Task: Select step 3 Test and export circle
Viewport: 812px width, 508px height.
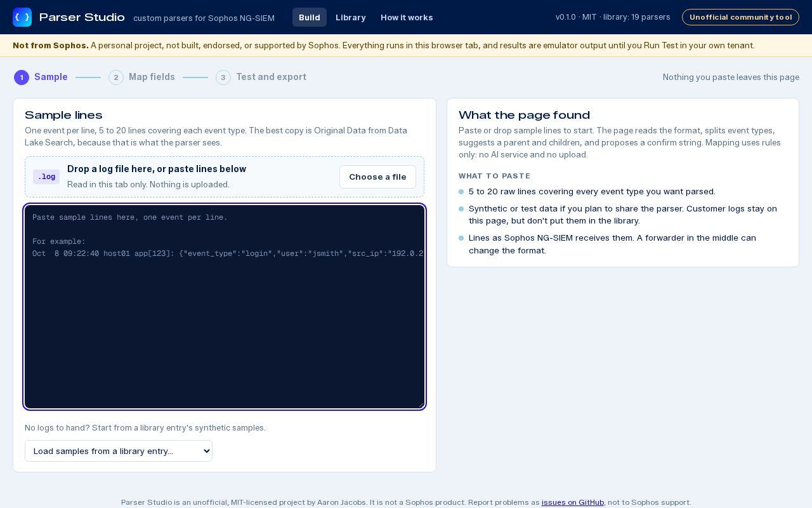Action: coord(223,77)
